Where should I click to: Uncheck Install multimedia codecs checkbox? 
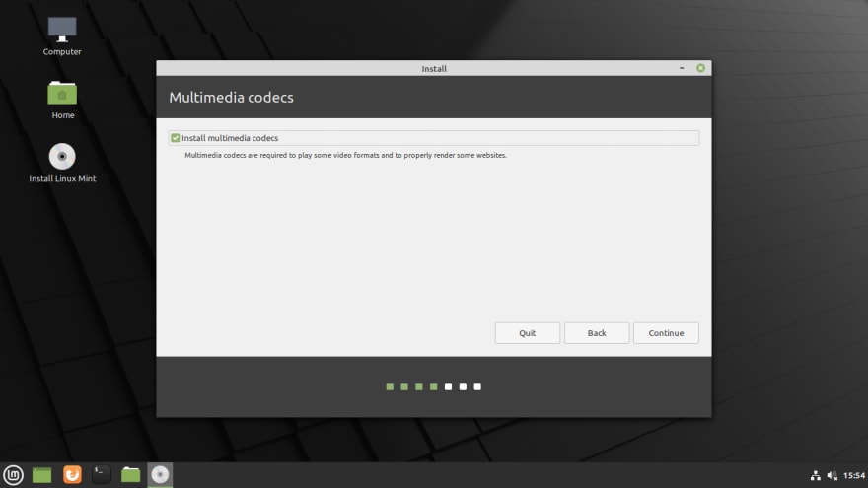[175, 138]
